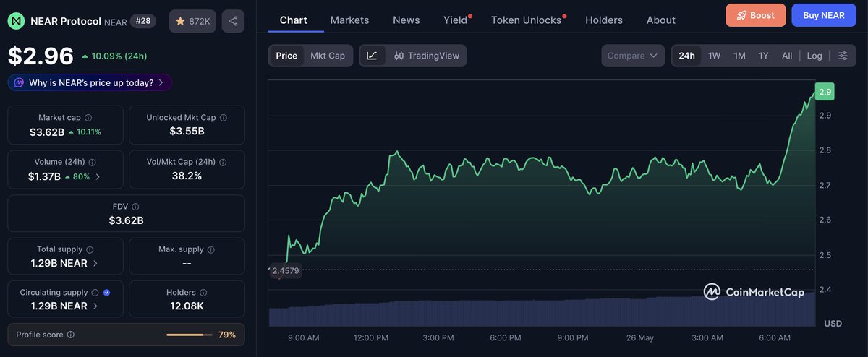Image resolution: width=868 pixels, height=357 pixels.
Task: Click info icon beside Circulating supply
Action: click(x=95, y=293)
